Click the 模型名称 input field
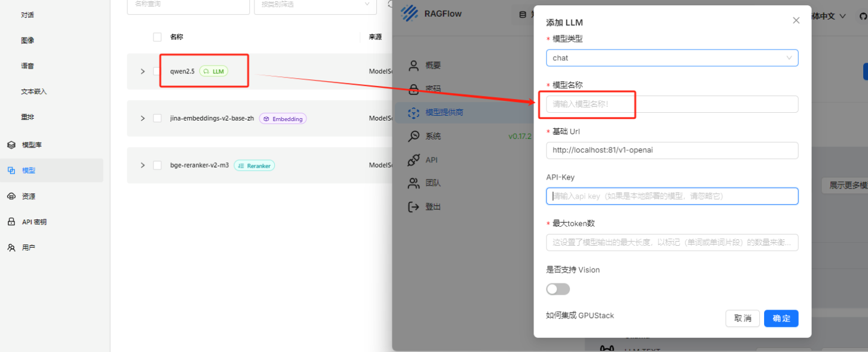The width and height of the screenshot is (868, 352). (x=672, y=104)
